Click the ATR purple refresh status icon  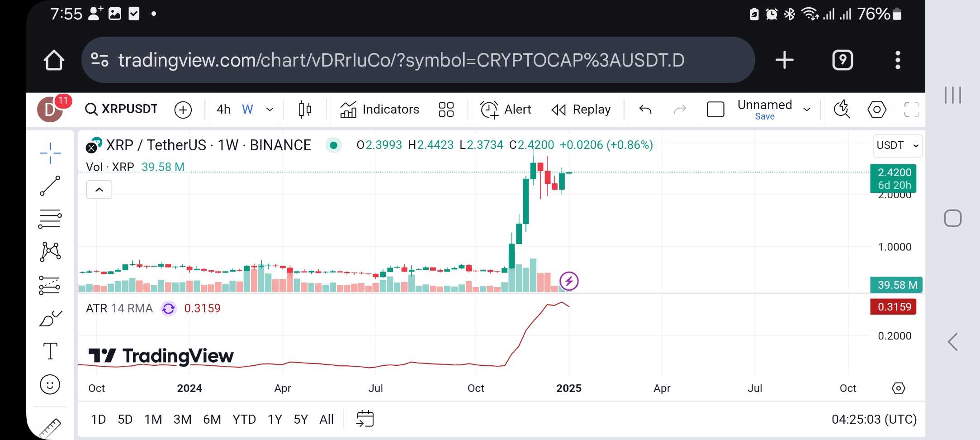pos(169,309)
